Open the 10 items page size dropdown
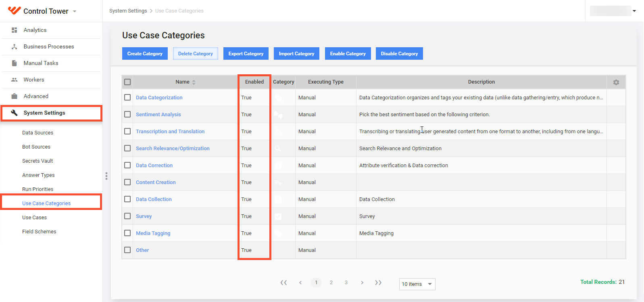 (x=417, y=284)
